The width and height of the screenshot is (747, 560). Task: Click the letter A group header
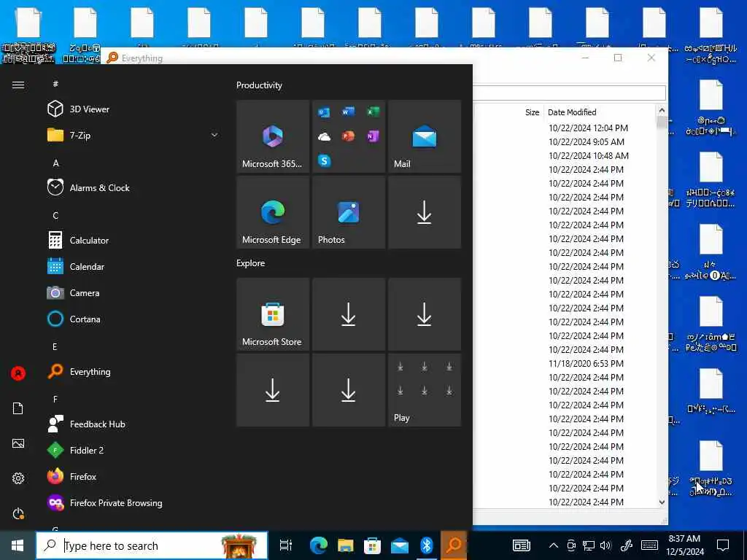(x=55, y=163)
